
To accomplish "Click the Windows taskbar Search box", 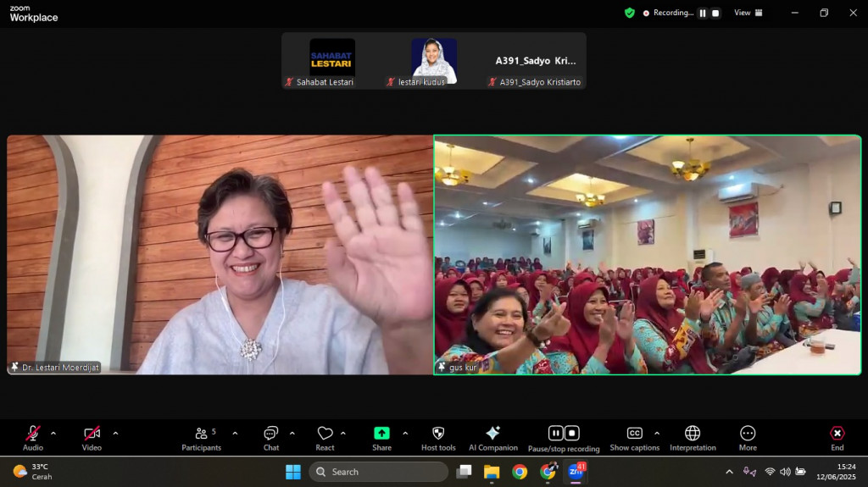I will pyautogui.click(x=378, y=472).
